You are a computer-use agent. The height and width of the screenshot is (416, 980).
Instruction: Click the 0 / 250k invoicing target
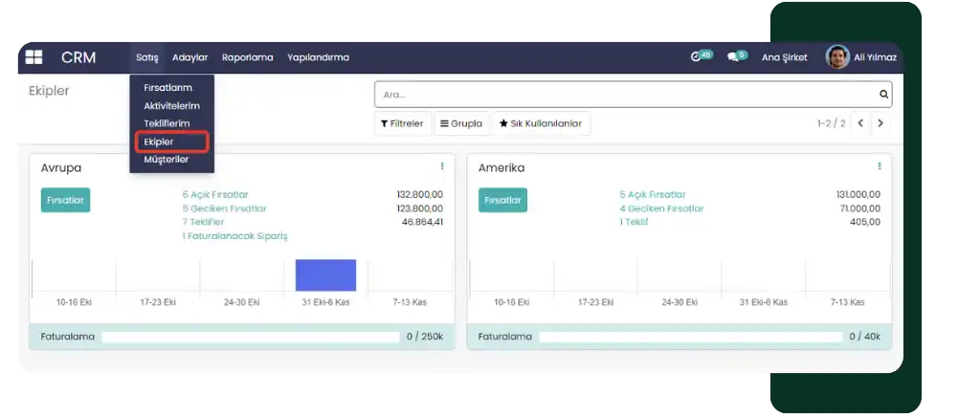click(425, 337)
